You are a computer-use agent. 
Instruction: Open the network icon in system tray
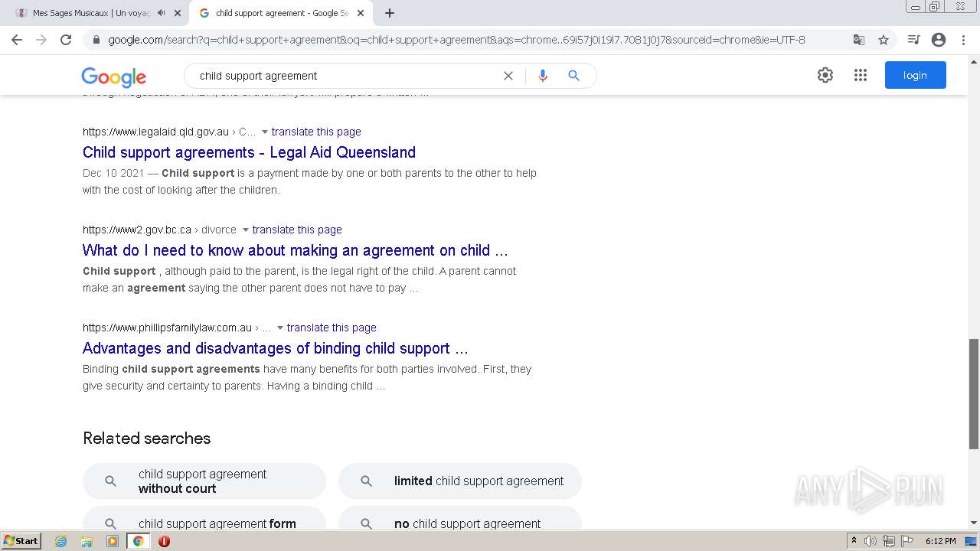(888, 541)
